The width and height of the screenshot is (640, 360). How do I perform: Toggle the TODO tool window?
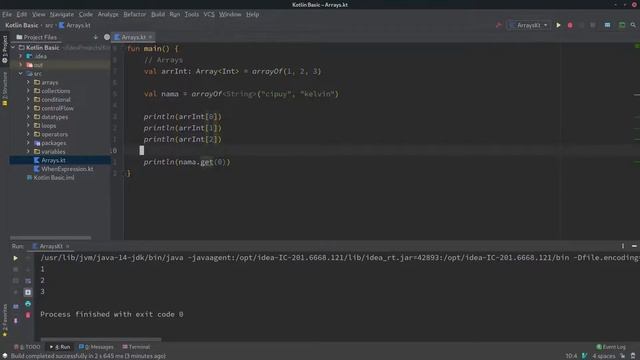click(x=27, y=347)
